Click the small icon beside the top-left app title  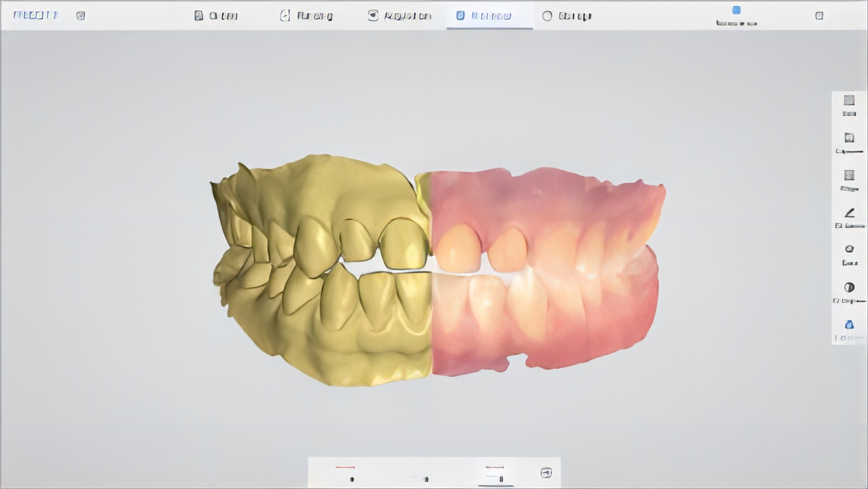(x=81, y=16)
